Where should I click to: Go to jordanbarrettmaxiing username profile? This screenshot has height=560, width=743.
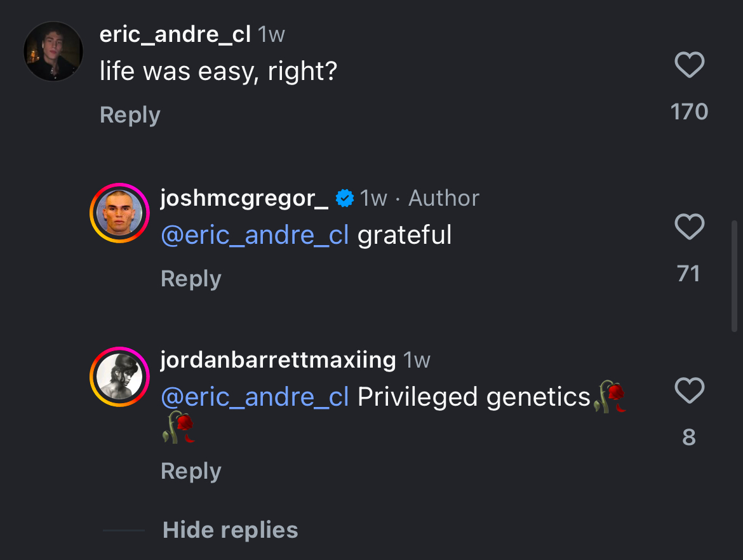pos(278,361)
